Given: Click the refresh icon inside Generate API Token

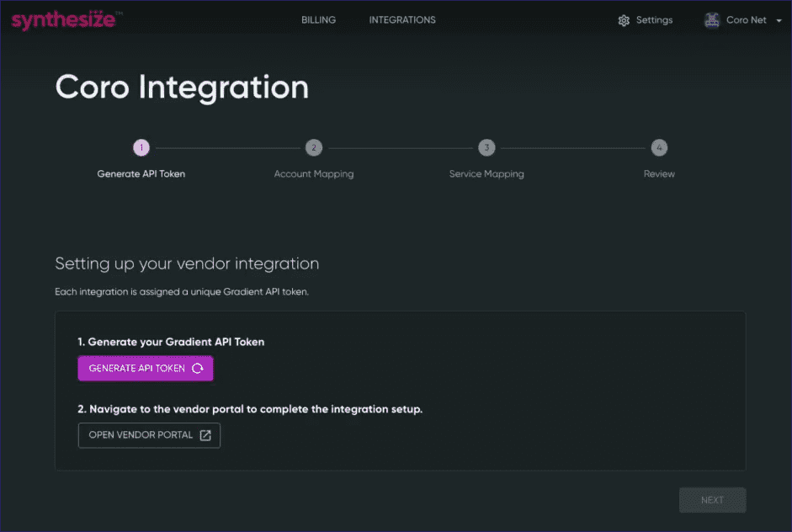Looking at the screenshot, I should [x=199, y=368].
